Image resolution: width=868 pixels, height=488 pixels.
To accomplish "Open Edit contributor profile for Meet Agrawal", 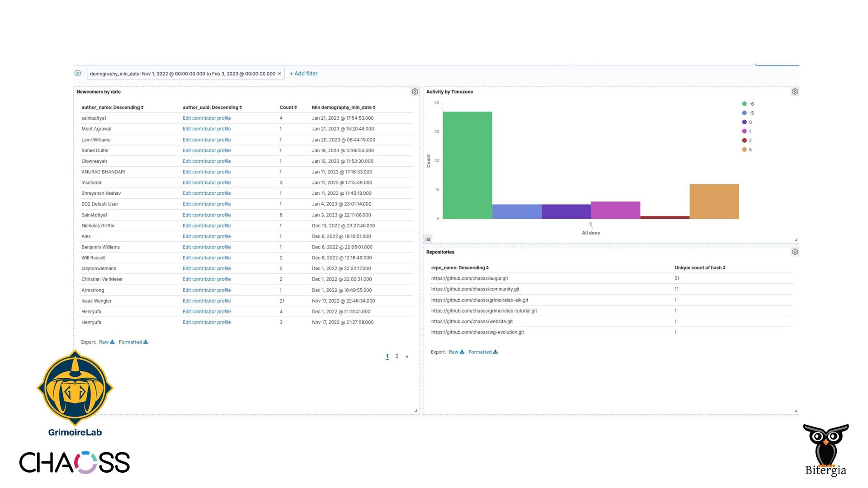I will 207,129.
